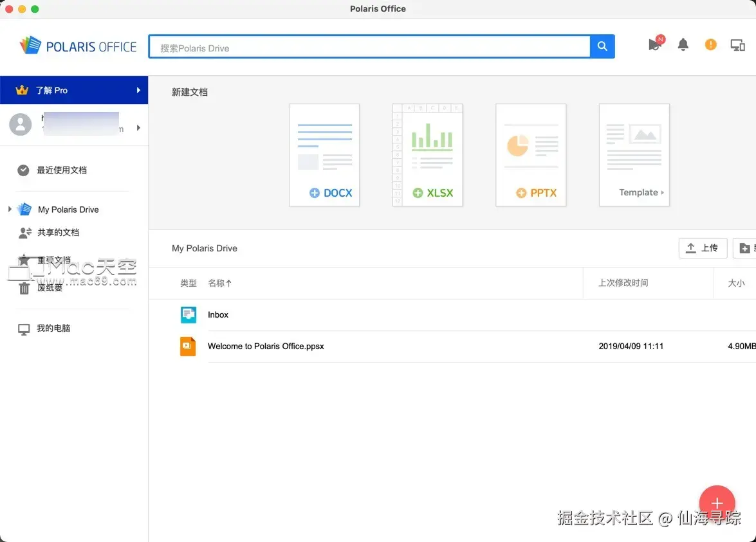Expand the 了解 Pro arrow
Screen dimensions: 756x542
pos(138,90)
